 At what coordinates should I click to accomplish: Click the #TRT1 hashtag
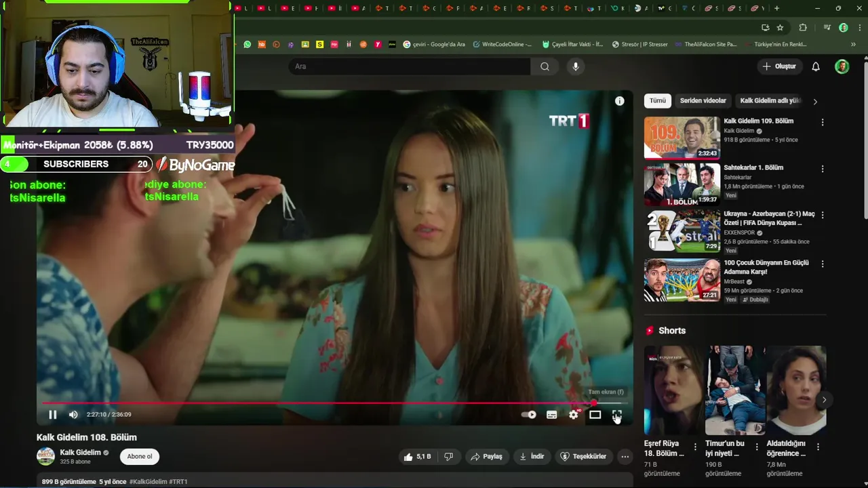(178, 482)
